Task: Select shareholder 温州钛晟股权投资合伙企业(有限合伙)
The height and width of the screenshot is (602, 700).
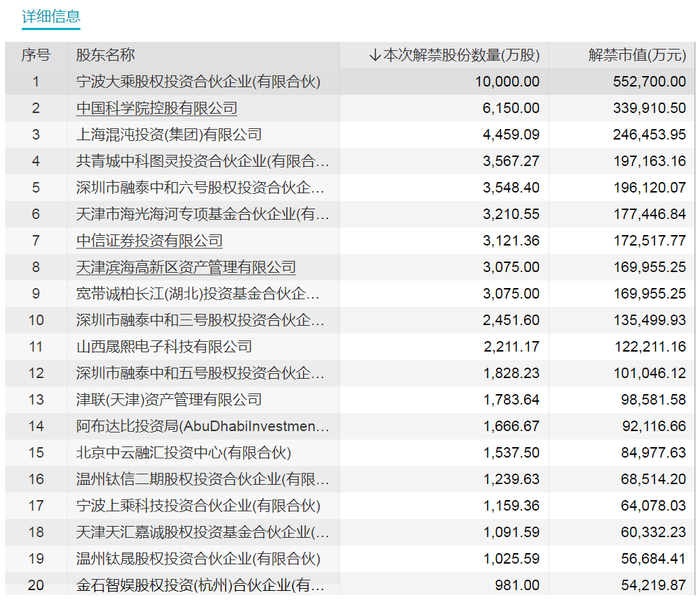Action: tap(198, 559)
